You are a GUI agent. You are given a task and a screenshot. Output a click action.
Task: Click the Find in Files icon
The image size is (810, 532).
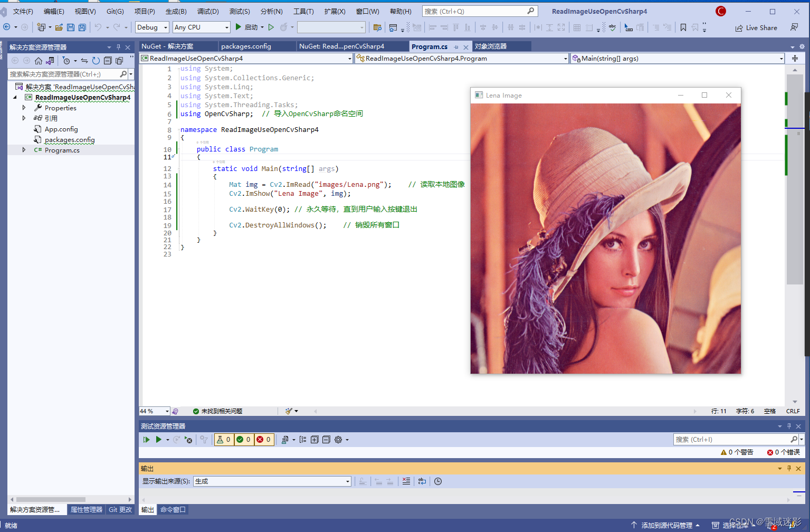[377, 27]
